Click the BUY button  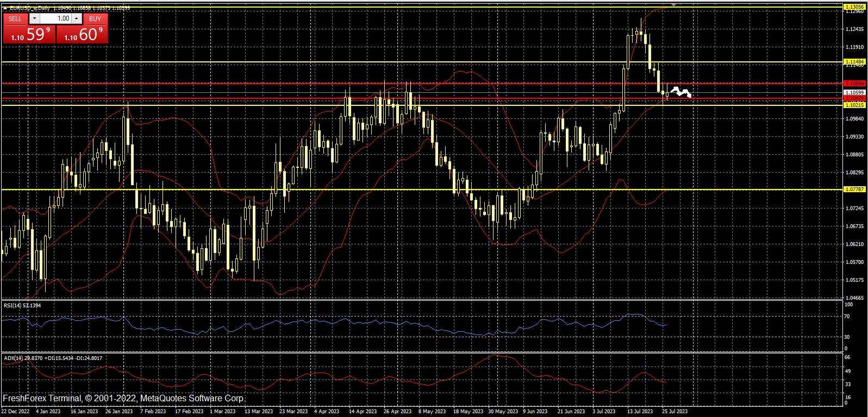pyautogui.click(x=95, y=18)
